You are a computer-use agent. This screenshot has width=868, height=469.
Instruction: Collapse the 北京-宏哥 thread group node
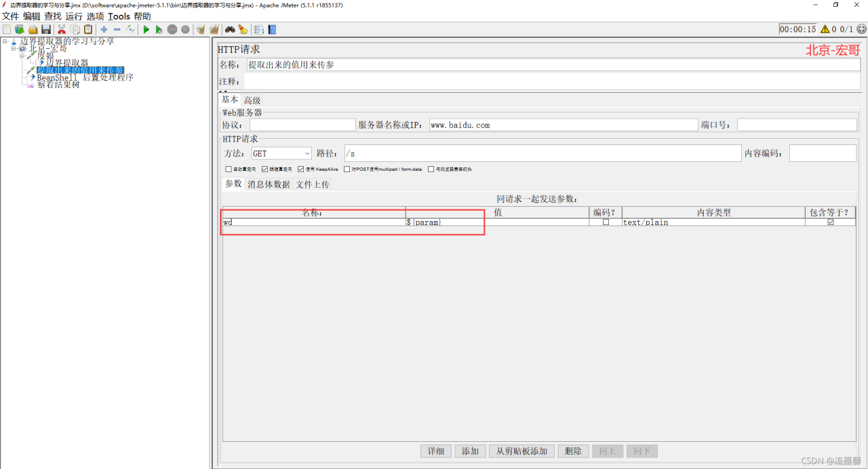point(14,49)
